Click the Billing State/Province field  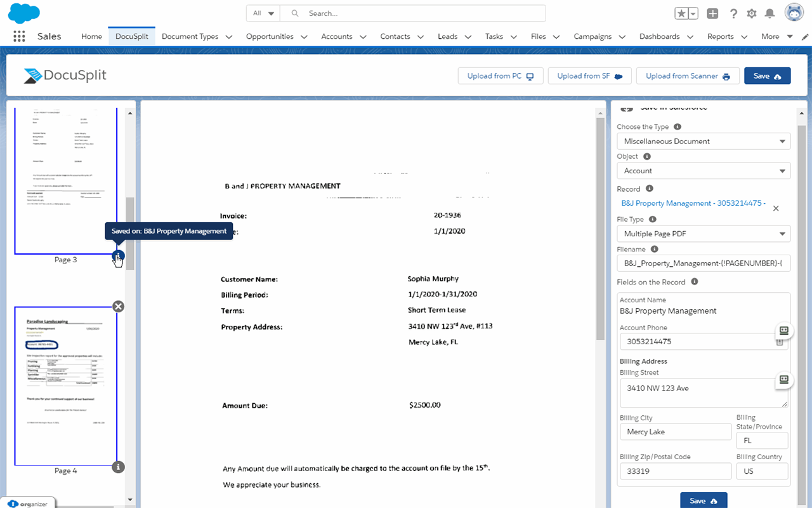pyautogui.click(x=762, y=440)
